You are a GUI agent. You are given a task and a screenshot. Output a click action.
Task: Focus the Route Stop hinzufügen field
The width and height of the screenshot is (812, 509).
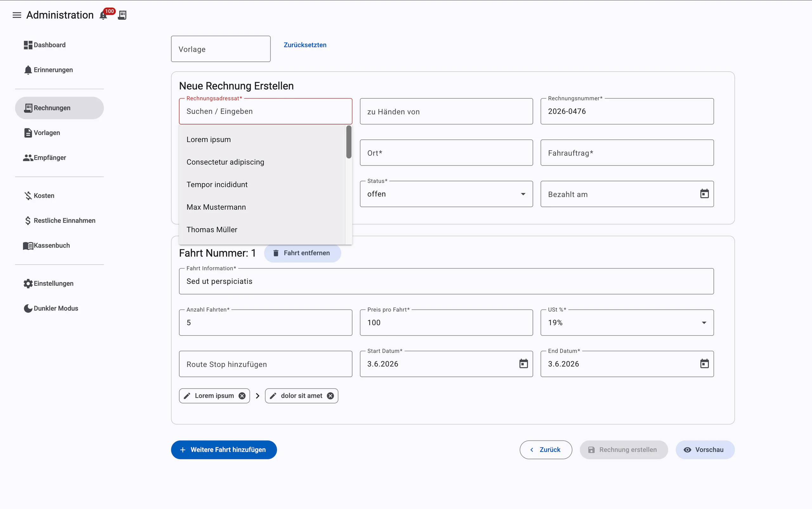(x=265, y=364)
